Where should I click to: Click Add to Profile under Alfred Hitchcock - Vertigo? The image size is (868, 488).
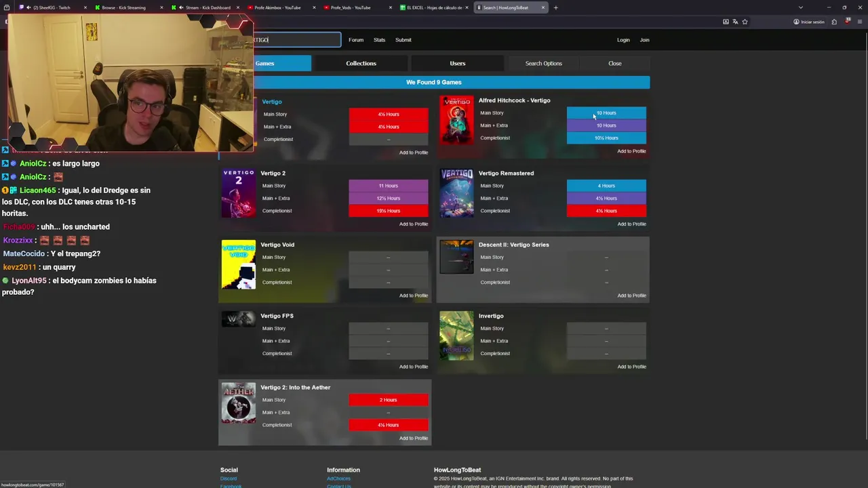coord(631,151)
